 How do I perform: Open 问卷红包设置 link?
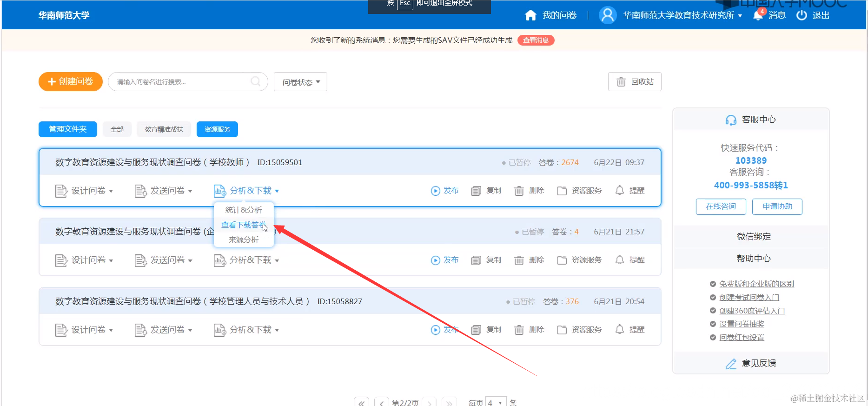[x=742, y=338]
